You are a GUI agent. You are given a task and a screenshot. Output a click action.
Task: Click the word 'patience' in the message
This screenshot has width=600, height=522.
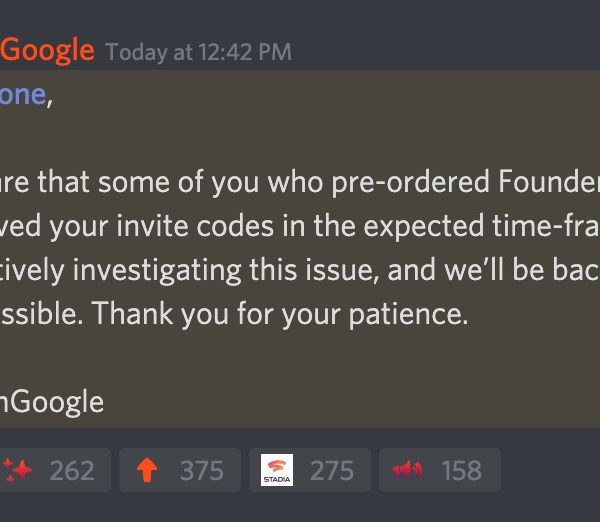(x=419, y=314)
